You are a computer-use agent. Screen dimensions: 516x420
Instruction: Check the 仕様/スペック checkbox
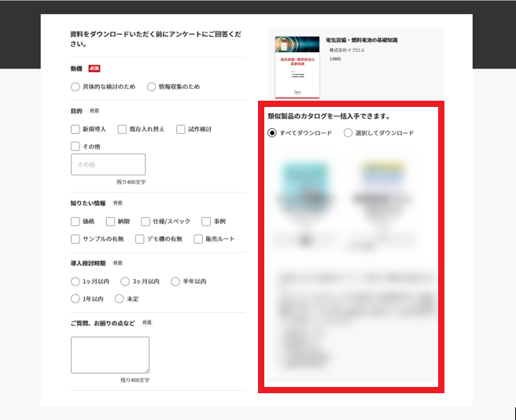pos(146,222)
